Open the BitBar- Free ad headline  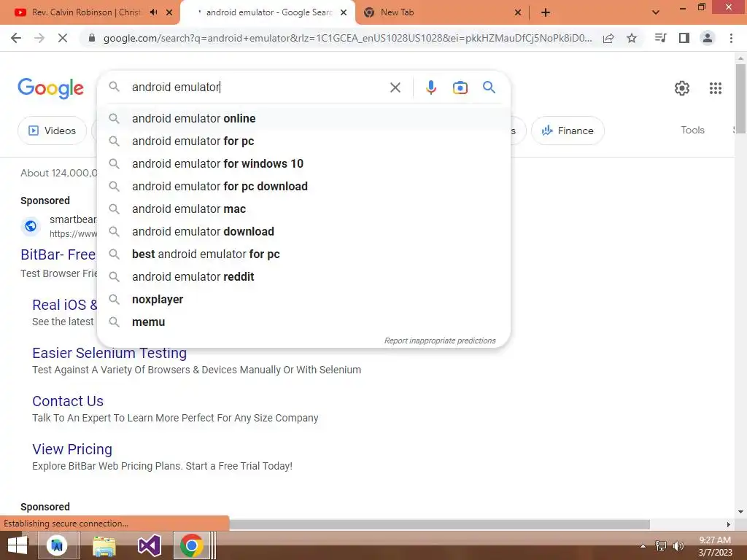(x=58, y=254)
